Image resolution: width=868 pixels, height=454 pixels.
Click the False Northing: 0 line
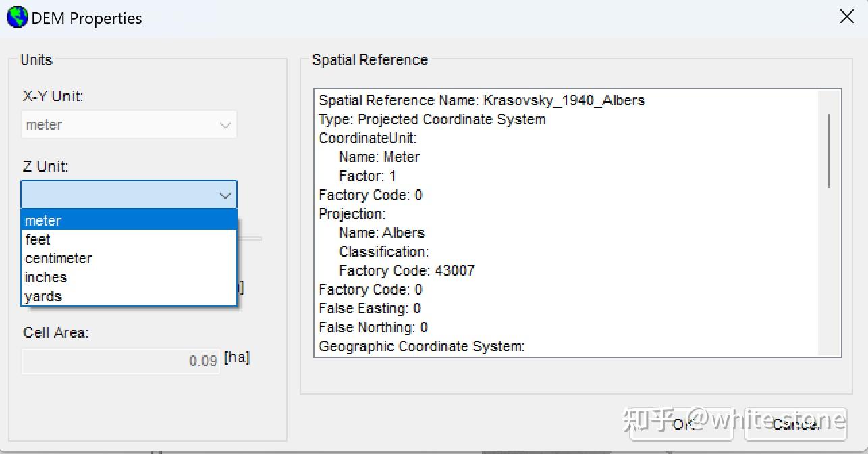pyautogui.click(x=373, y=328)
